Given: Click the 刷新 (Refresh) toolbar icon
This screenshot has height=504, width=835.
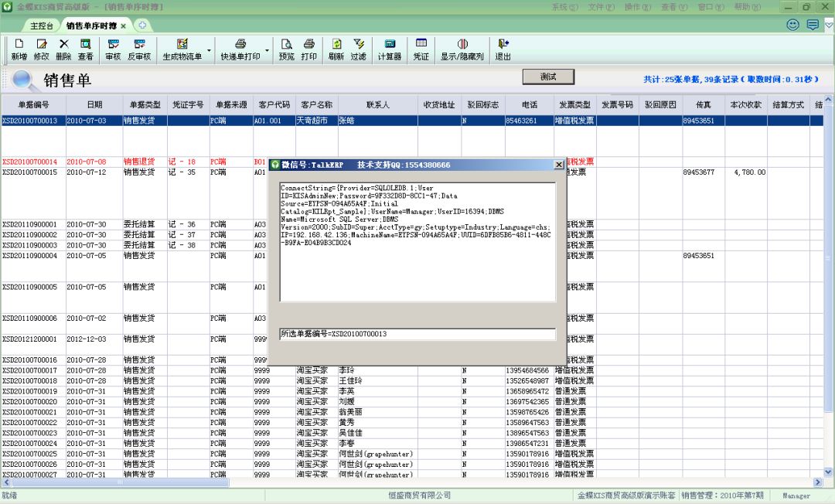Looking at the screenshot, I should [x=336, y=49].
